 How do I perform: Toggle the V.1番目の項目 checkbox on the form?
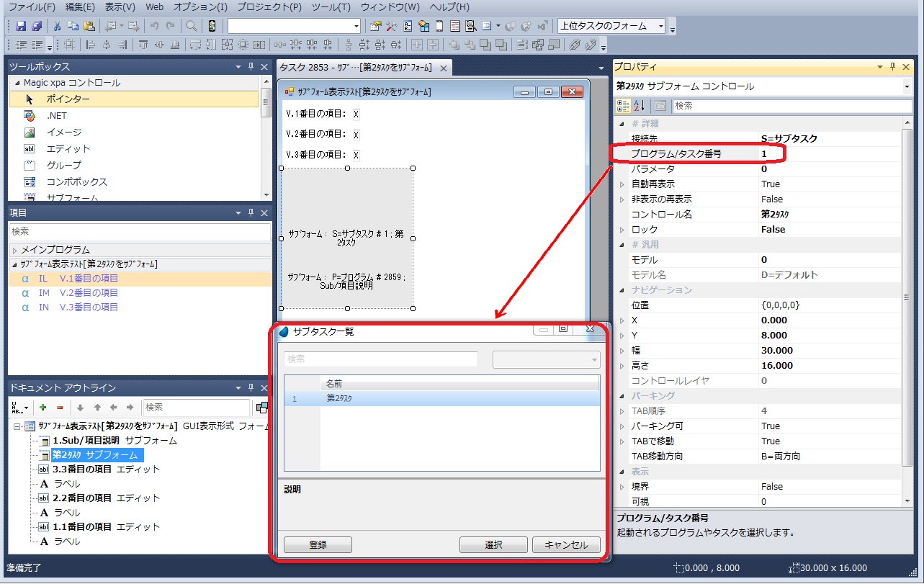(356, 114)
